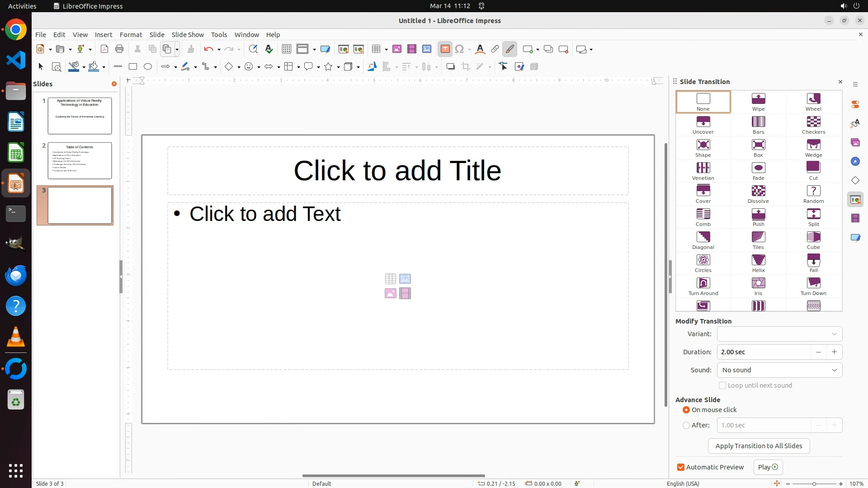The height and width of the screenshot is (488, 868).
Task: Select the Wipe transition icon
Action: coord(758,102)
